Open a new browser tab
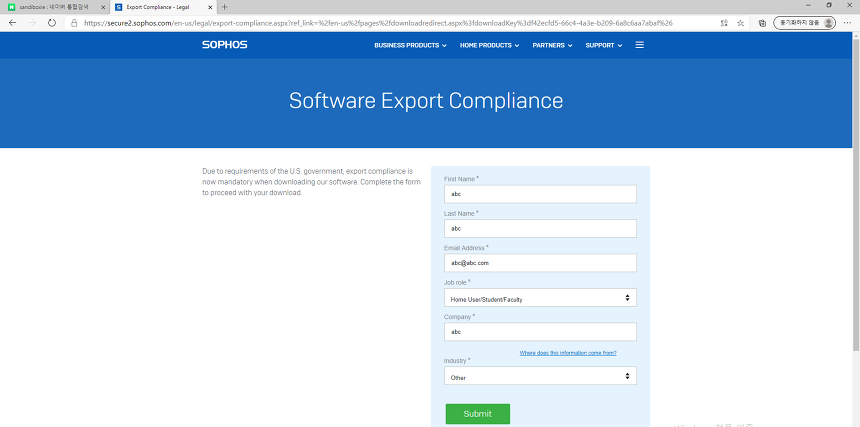The image size is (860, 427). click(x=224, y=7)
